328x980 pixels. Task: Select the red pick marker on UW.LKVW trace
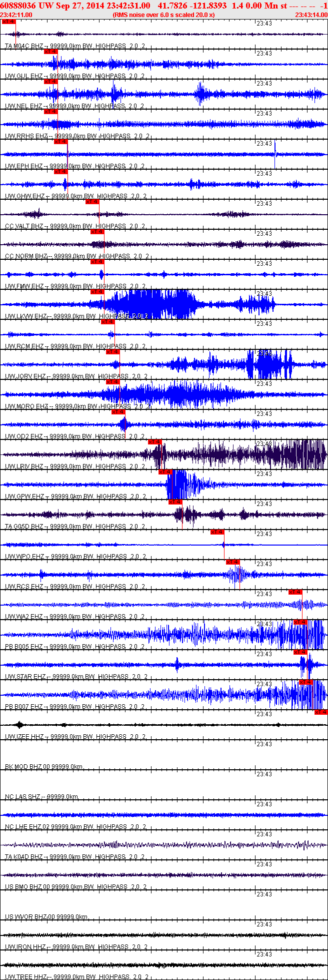(97, 292)
